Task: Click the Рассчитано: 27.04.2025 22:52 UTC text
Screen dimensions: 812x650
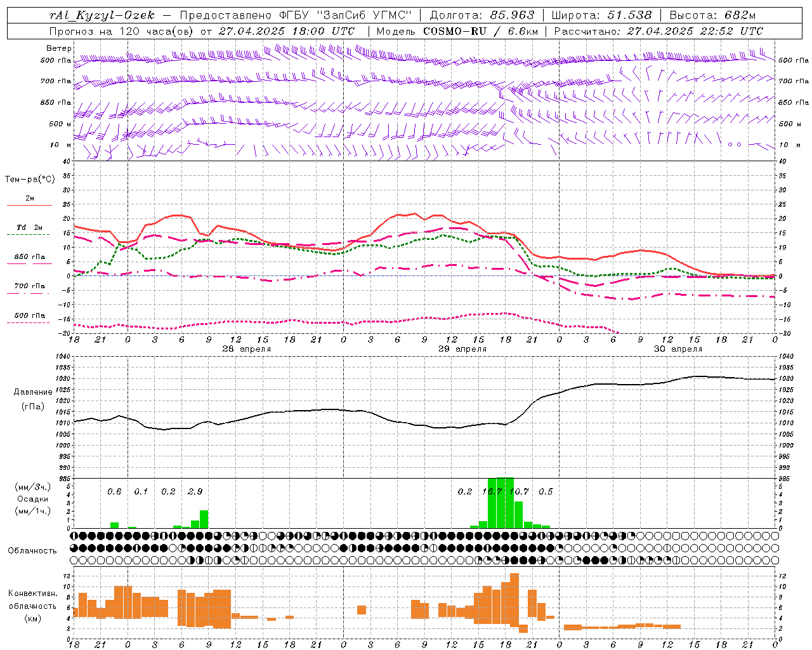Action: tap(658, 31)
